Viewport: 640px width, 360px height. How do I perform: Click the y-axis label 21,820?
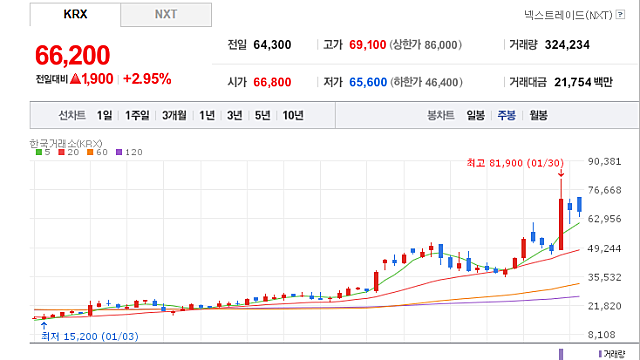604,306
